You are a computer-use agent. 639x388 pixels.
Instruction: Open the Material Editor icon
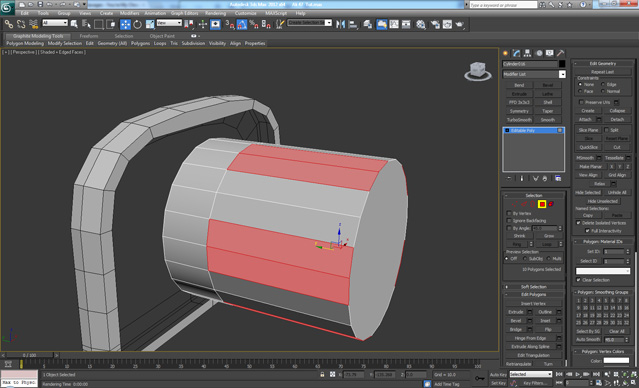(x=421, y=24)
